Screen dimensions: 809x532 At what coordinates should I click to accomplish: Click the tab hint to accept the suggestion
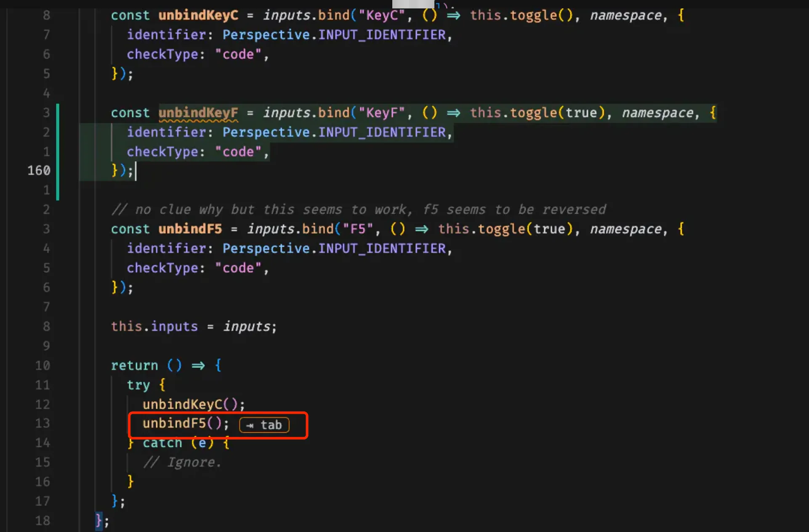point(264,425)
